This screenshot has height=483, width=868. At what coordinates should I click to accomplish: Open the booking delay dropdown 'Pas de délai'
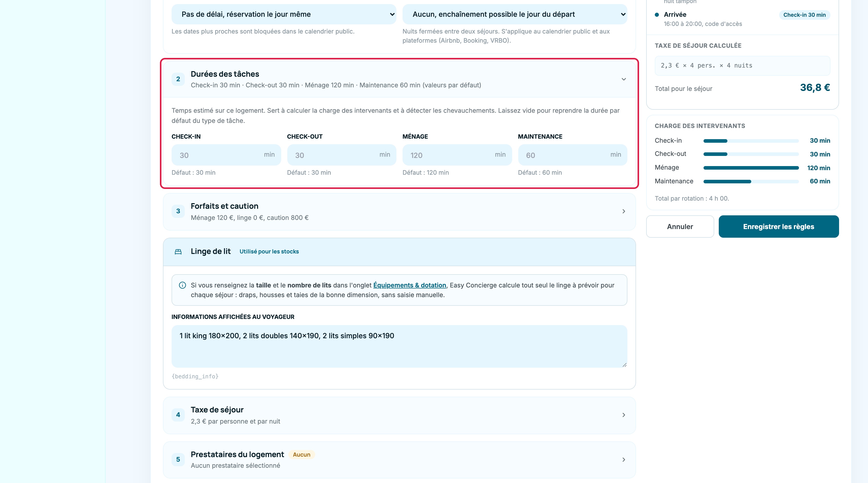(x=284, y=14)
